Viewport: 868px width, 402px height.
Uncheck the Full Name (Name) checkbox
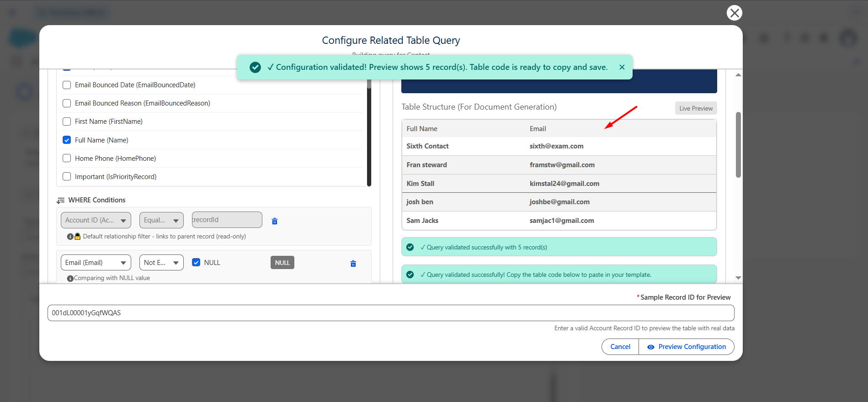(x=67, y=140)
